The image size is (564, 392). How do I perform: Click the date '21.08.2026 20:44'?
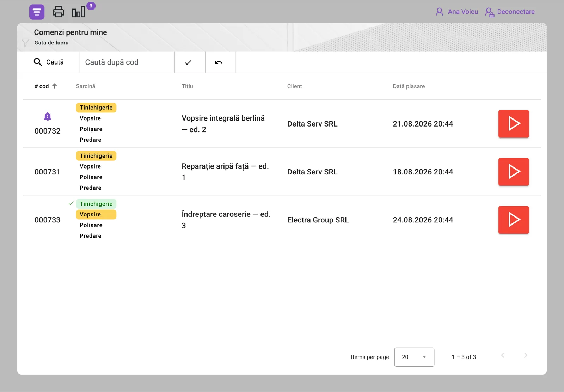click(423, 124)
